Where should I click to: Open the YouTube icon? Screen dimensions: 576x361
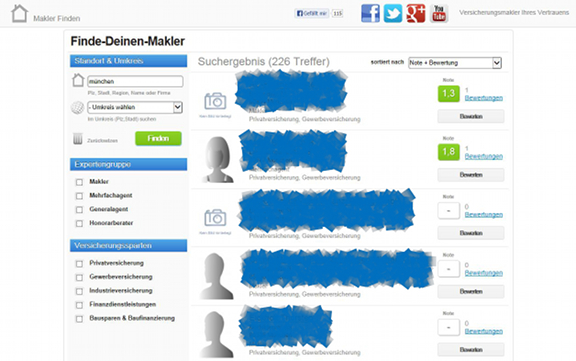coord(439,13)
